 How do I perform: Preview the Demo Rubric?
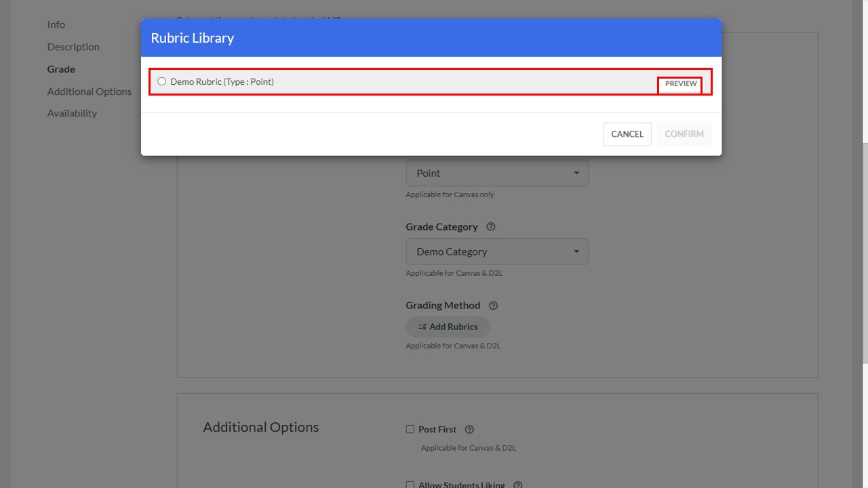pyautogui.click(x=681, y=83)
